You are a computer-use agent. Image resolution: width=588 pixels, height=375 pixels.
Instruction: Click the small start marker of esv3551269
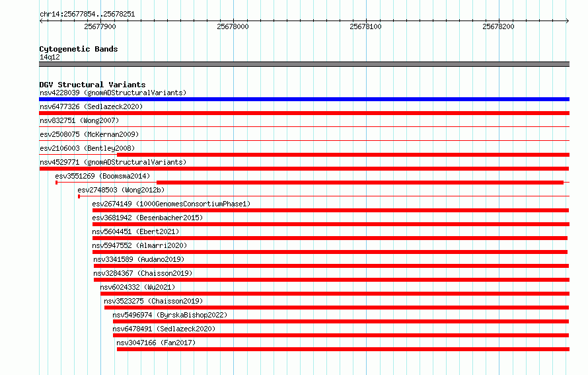[x=56, y=183]
